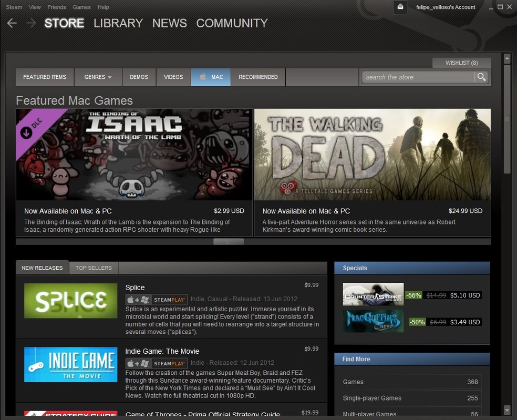This screenshot has height=420, width=517.
Task: Click the featured games horizontal scroll handle
Action: coord(229,241)
